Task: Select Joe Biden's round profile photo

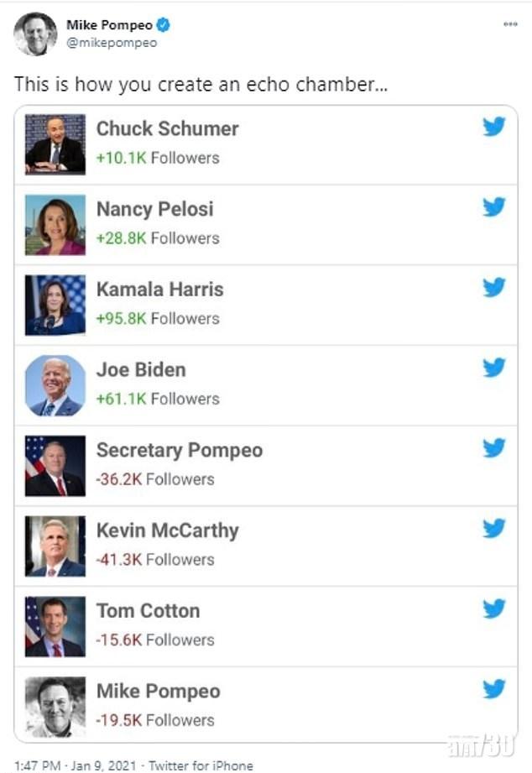Action: pyautogui.click(x=55, y=385)
